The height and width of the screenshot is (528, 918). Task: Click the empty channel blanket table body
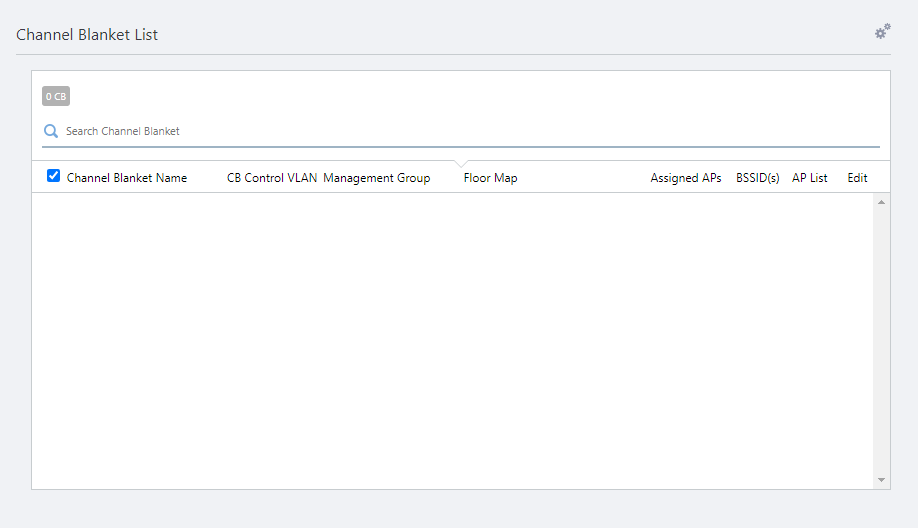[450, 340]
